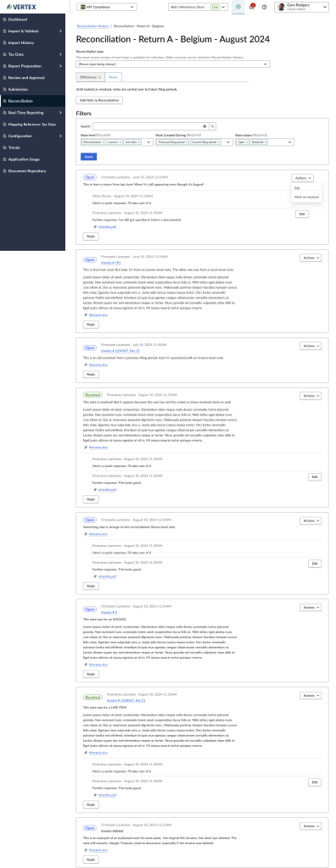Screen dimensions: 336x868
Task: Expand the Import & Validate sidebar menu
Action: click(32, 31)
